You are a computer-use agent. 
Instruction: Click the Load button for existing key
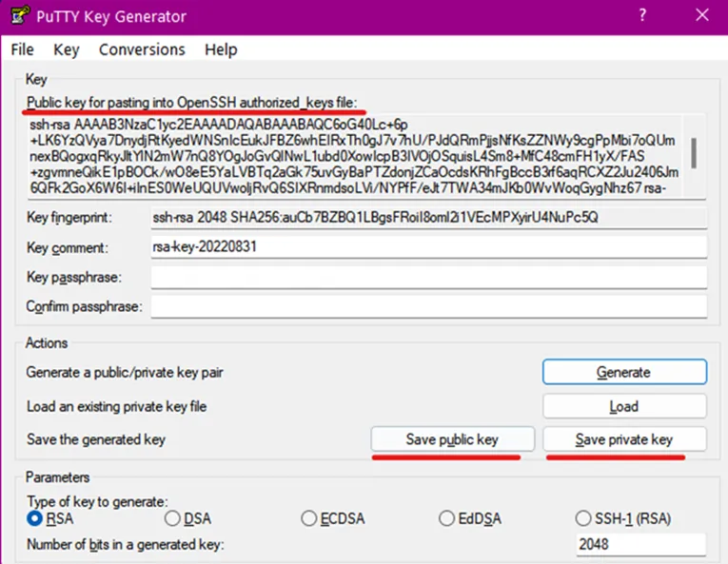click(624, 406)
